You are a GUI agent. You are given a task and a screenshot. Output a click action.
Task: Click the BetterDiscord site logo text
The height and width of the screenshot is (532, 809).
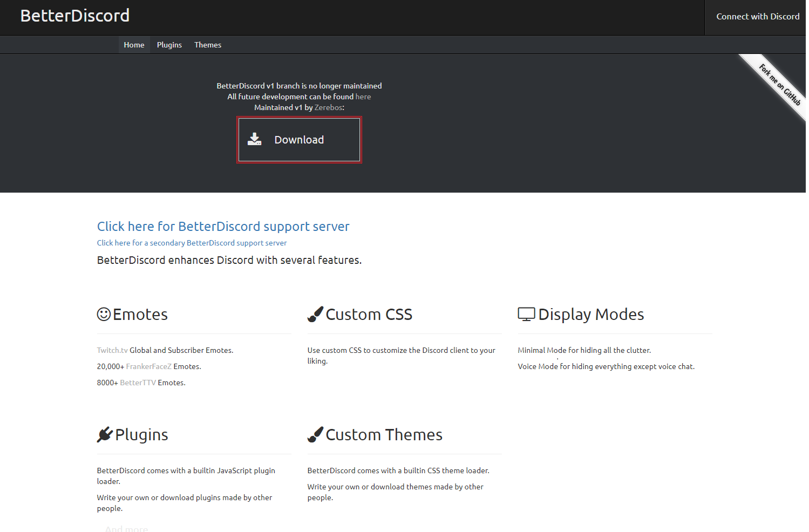75,16
